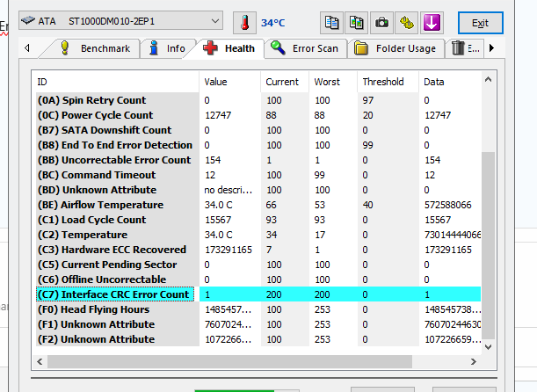Click the 572588066 data cell
The height and width of the screenshot is (392, 537).
click(448, 205)
